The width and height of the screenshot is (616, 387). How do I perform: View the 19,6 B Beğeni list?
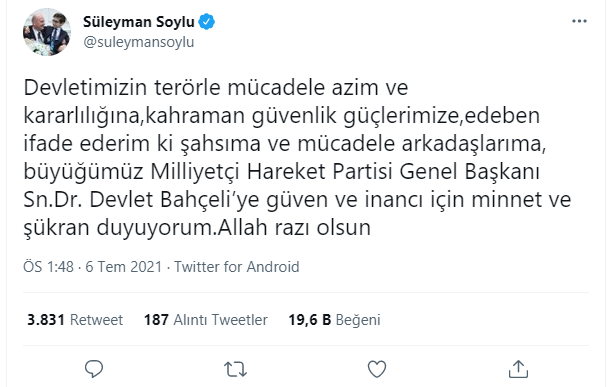coord(335,320)
